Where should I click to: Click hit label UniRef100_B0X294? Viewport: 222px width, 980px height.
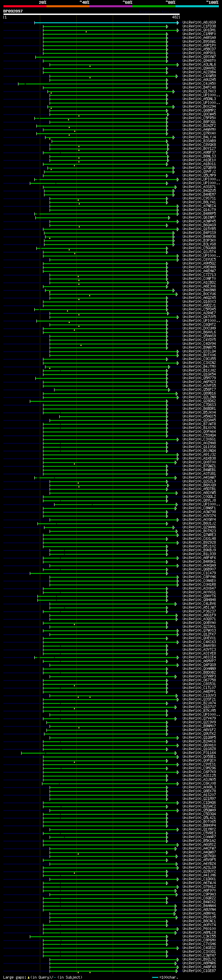click(199, 106)
